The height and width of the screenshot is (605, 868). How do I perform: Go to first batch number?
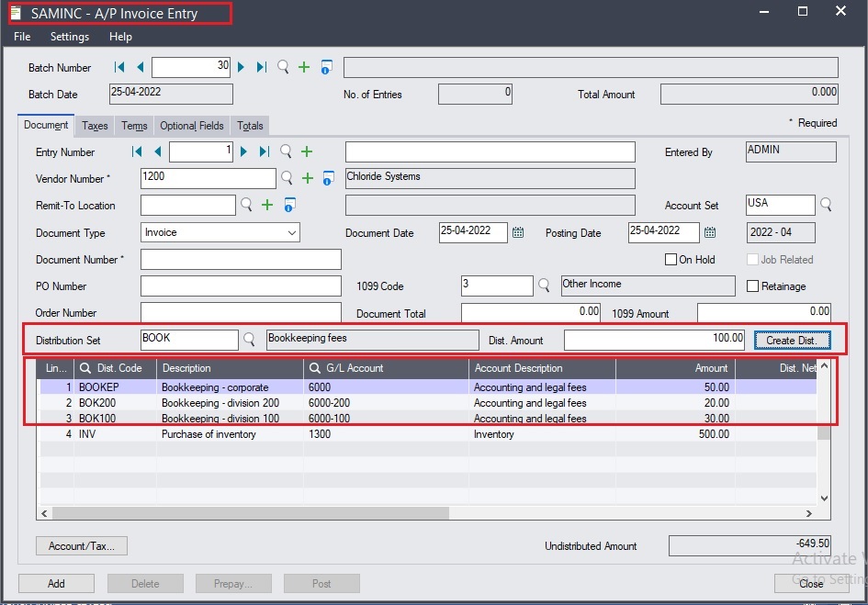pyautogui.click(x=119, y=67)
